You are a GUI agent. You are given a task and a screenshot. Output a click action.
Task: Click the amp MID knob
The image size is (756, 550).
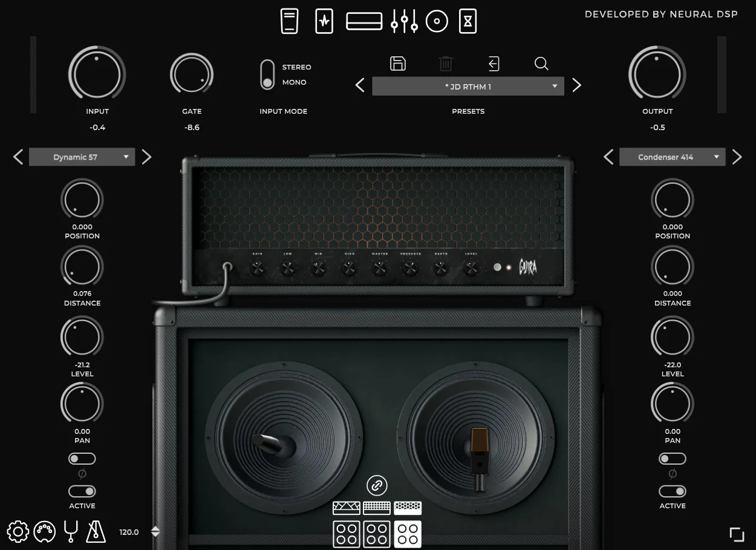pos(318,267)
